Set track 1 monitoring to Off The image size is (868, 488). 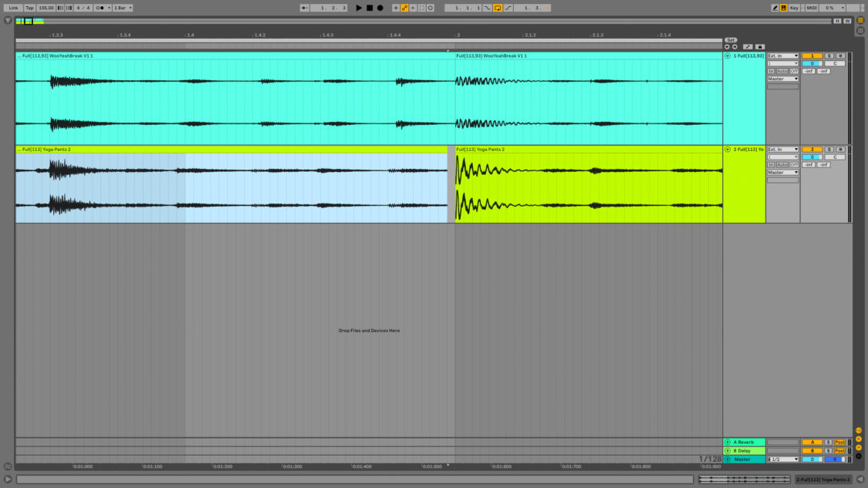793,70
